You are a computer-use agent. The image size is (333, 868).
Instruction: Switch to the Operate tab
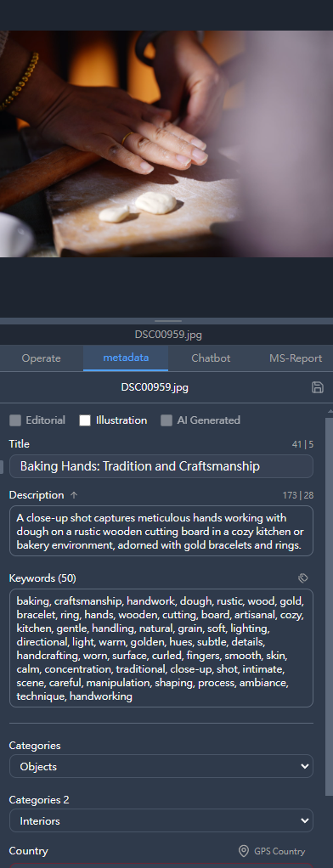(x=41, y=358)
